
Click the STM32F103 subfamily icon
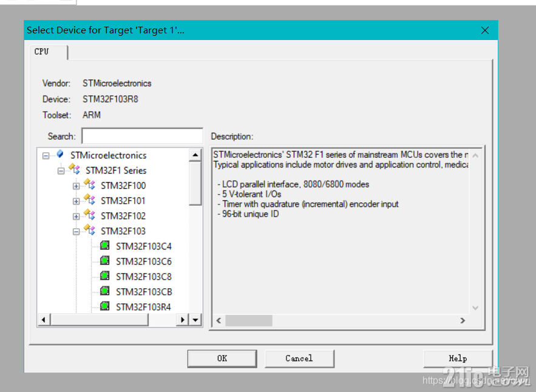(x=90, y=229)
